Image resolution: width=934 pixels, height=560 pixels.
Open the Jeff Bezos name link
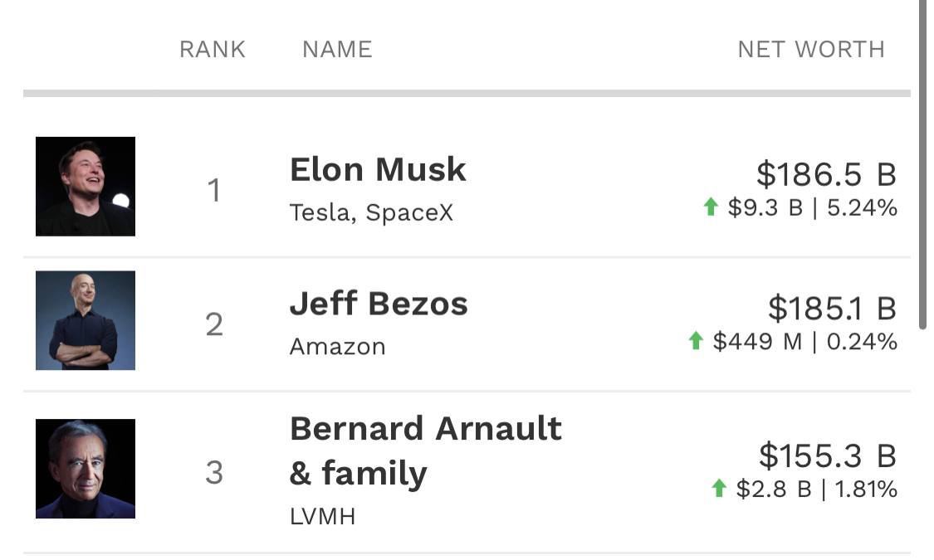pyautogui.click(x=379, y=304)
